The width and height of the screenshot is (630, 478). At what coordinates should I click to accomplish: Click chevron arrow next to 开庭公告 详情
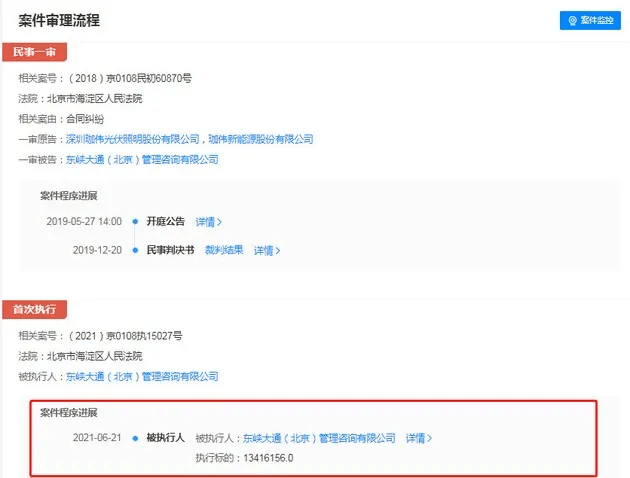219,222
